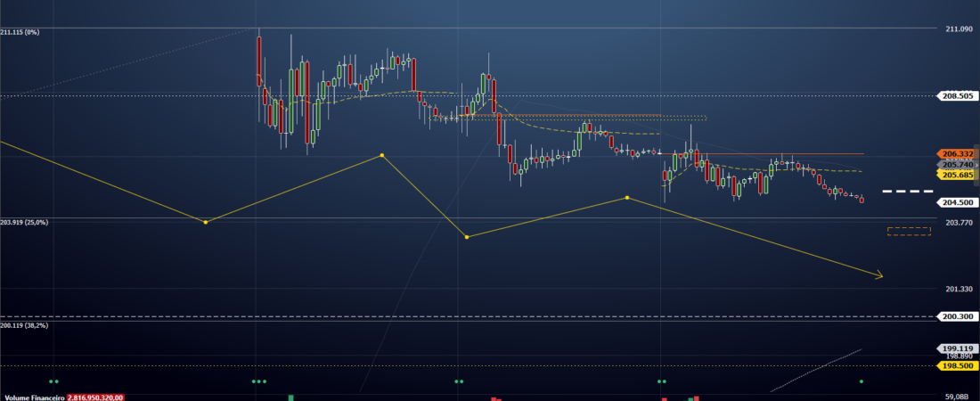Click the yellow 205.685 price tag
980x401 pixels.
click(957, 175)
